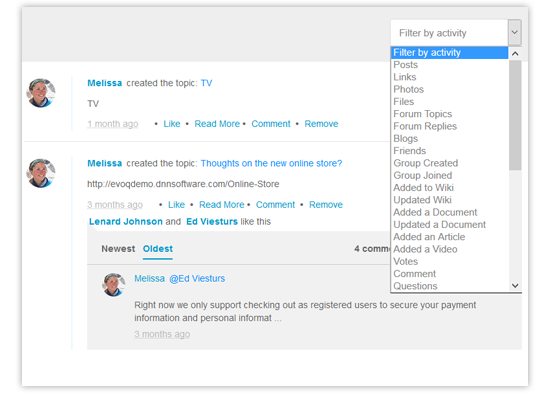Image resolution: width=550 pixels, height=401 pixels.
Task: Open Melissa's profile on online store post
Action: (105, 163)
